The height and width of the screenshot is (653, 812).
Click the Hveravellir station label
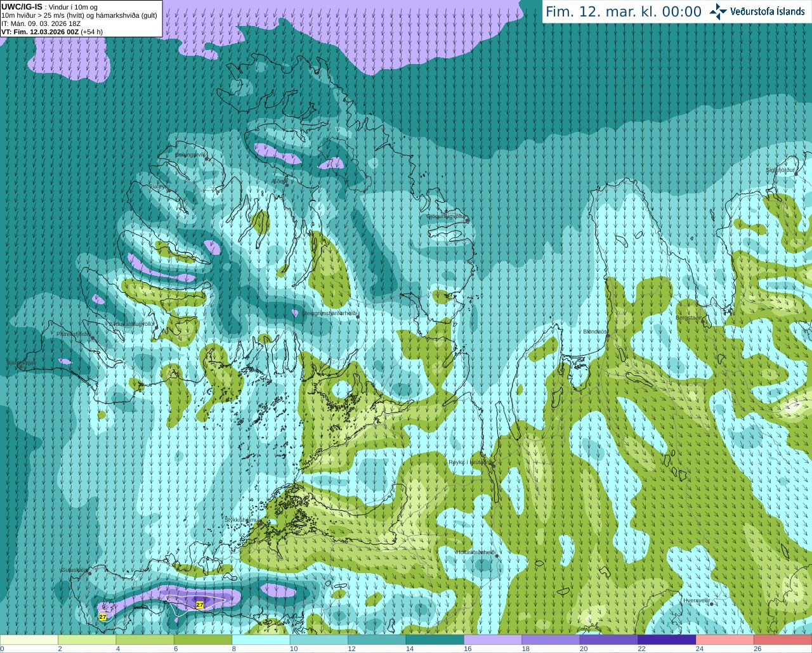tap(696, 600)
